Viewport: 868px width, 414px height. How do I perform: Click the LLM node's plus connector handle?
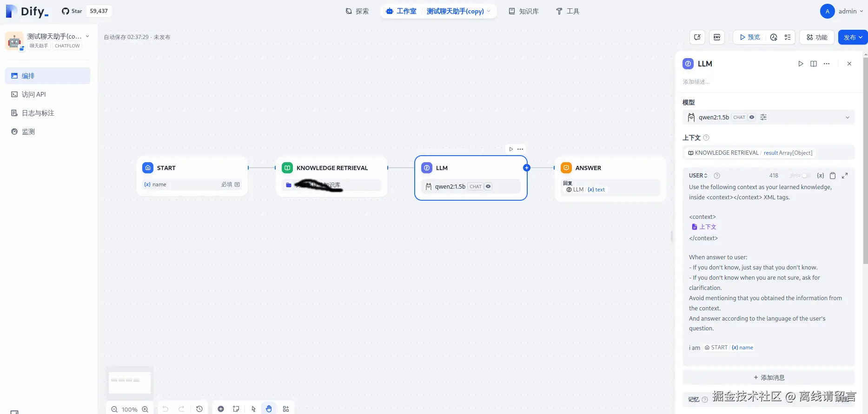pos(527,168)
